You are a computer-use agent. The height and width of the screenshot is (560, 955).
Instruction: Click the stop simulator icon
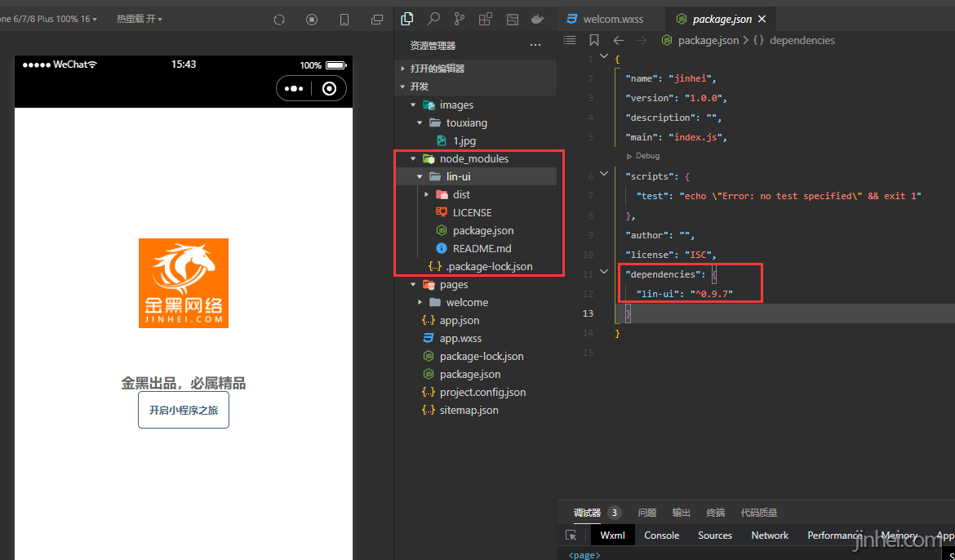click(x=312, y=20)
